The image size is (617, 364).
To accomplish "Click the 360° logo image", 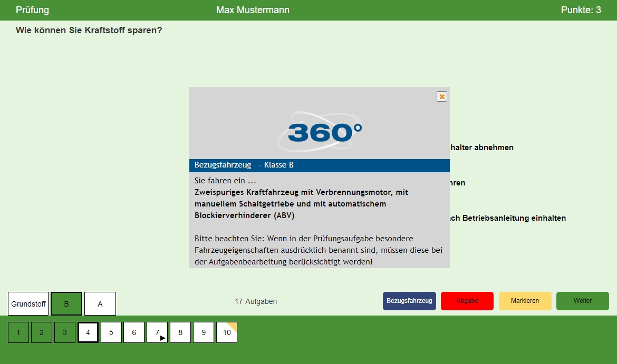I will pos(320,132).
